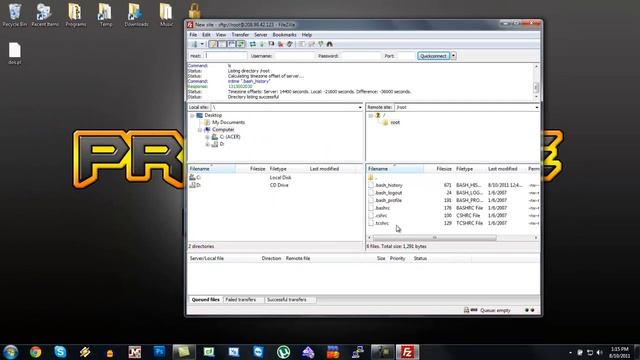Open Photoshop from the taskbar
This screenshot has height=360, width=640.
point(159,352)
